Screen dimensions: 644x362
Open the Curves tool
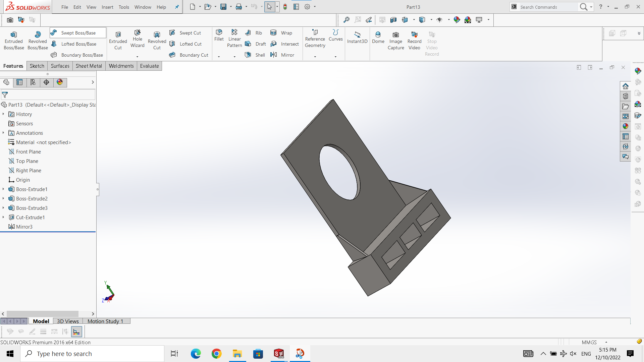pyautogui.click(x=335, y=35)
